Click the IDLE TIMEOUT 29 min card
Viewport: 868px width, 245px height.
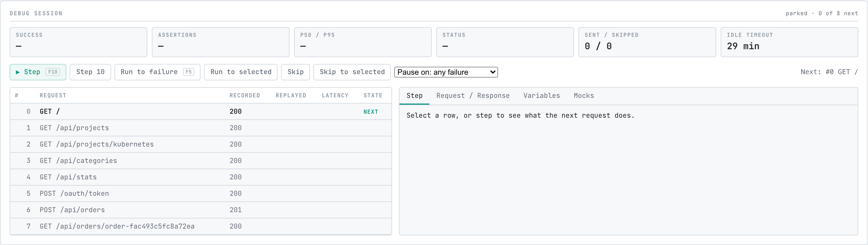click(790, 42)
